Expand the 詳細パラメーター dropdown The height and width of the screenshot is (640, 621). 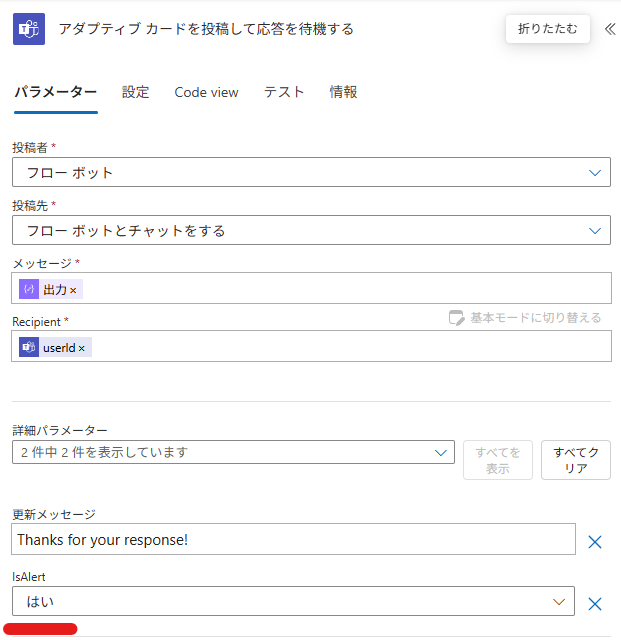[233, 452]
